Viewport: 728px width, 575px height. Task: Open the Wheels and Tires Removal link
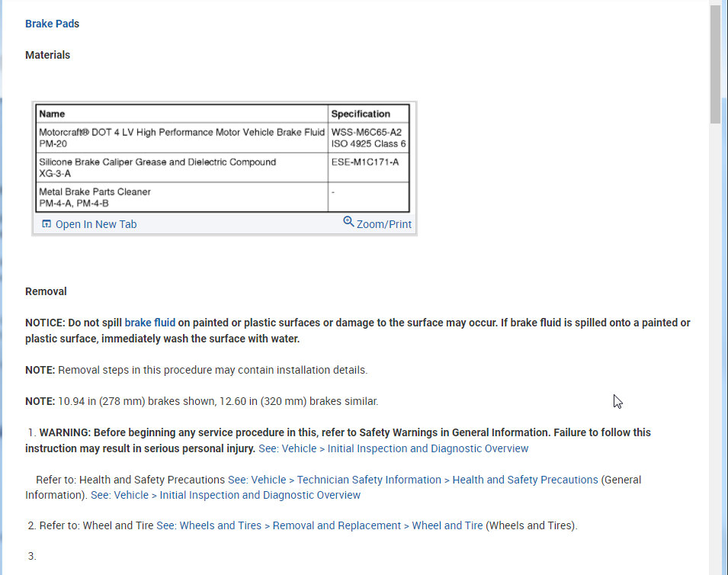(319, 525)
